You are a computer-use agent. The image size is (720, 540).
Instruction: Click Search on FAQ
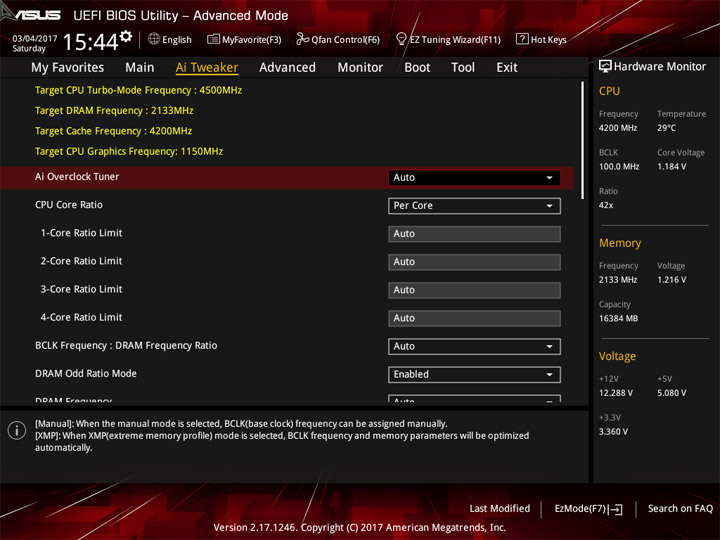point(680,508)
